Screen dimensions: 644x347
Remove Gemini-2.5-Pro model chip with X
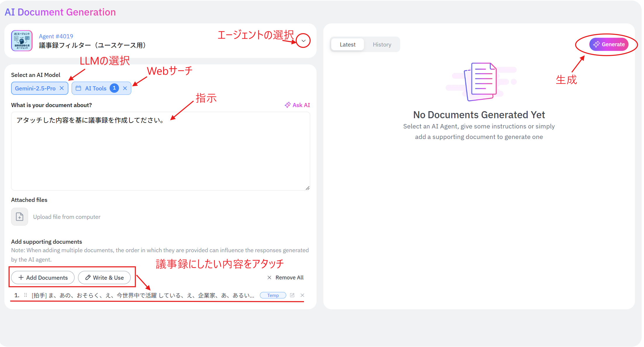[62, 88]
